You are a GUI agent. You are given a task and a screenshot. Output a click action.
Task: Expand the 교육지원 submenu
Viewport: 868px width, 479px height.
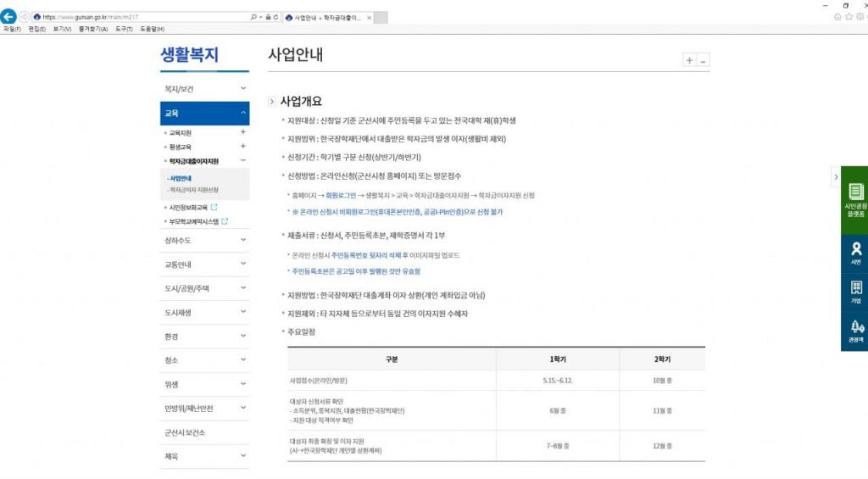pyautogui.click(x=243, y=133)
